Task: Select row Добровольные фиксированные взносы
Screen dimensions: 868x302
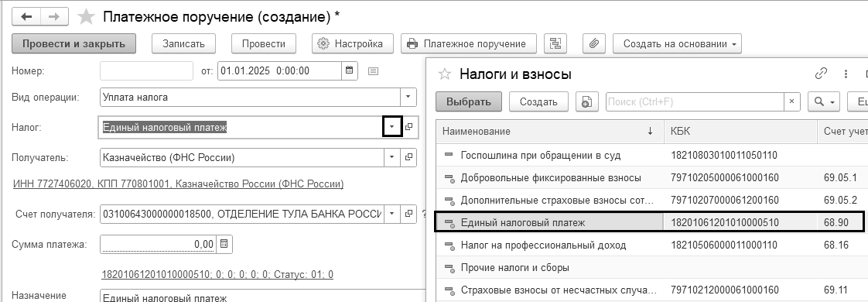Action: point(651,178)
